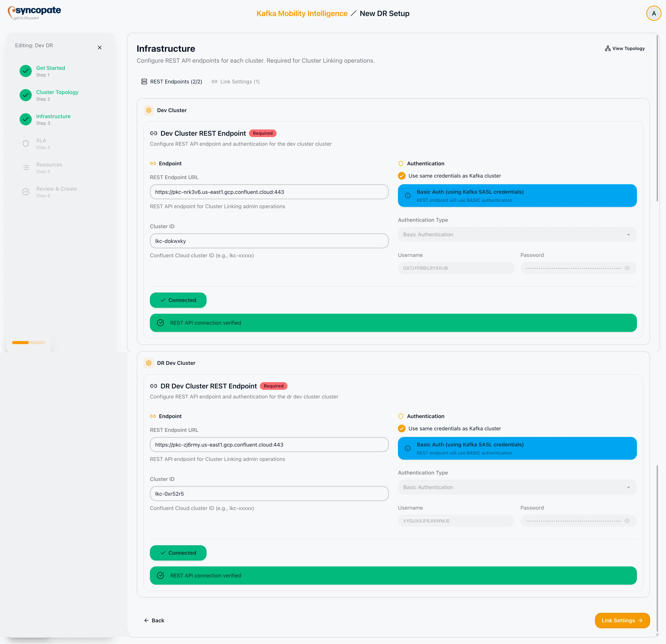The width and height of the screenshot is (666, 644).
Task: Click the REST Endpoints server icon
Action: pos(144,82)
